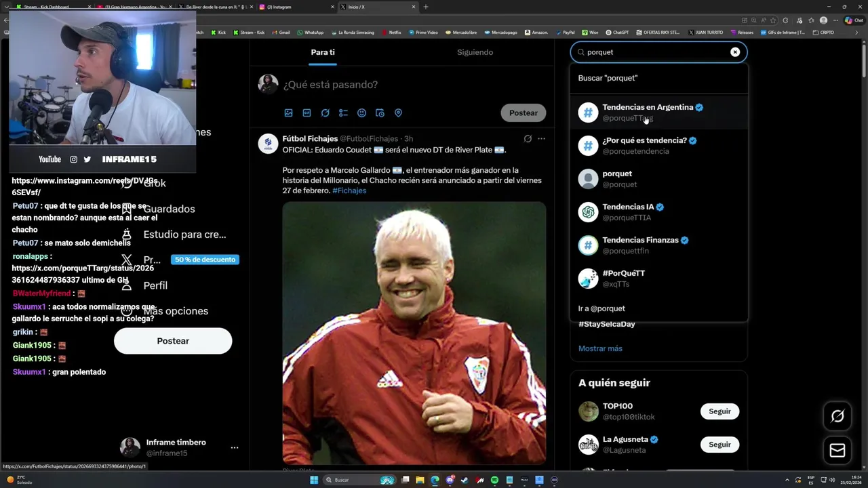Click the Grok enhance icon in composer

click(325, 113)
